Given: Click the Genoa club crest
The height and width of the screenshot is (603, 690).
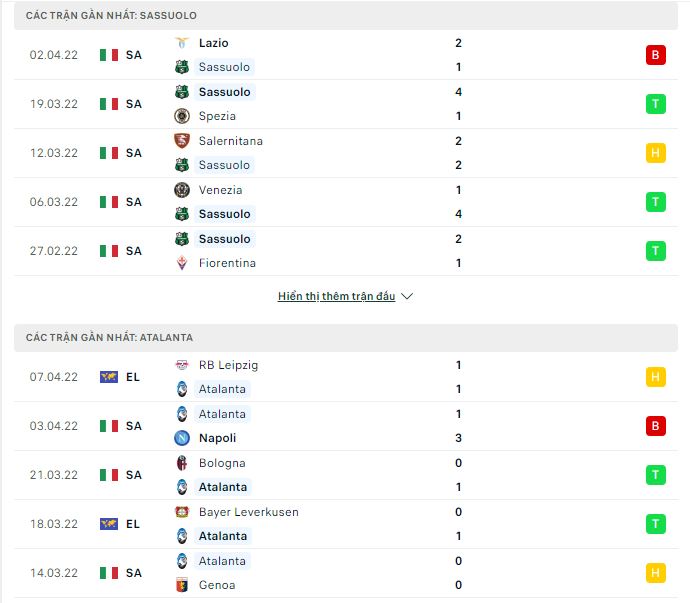Looking at the screenshot, I should (182, 585).
